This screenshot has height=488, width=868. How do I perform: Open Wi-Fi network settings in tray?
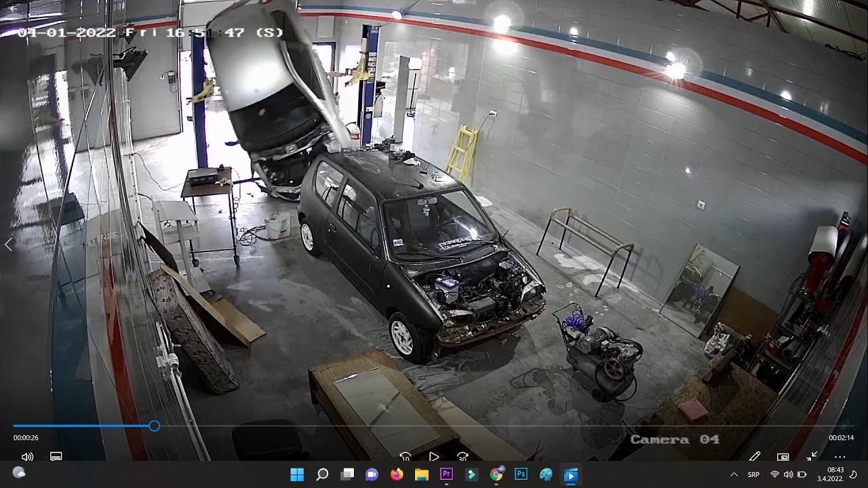(x=774, y=474)
